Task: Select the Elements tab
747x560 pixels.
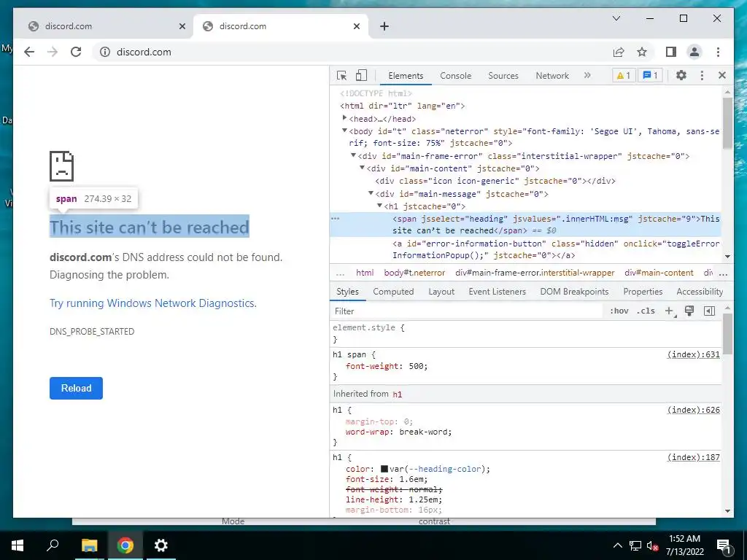Action: pos(406,76)
